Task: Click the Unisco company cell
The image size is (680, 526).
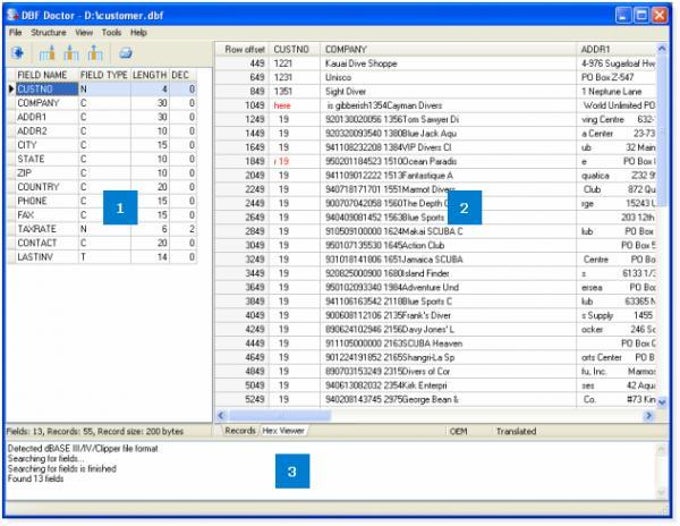Action: [448, 77]
